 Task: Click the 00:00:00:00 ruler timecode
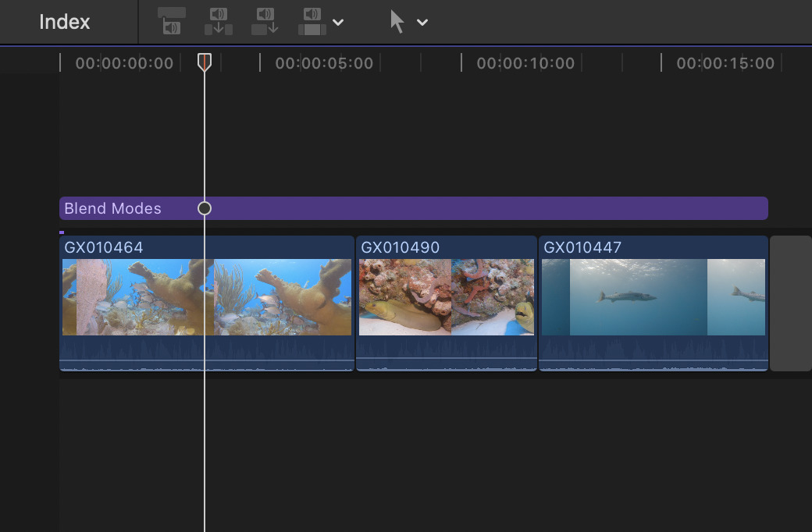(124, 63)
